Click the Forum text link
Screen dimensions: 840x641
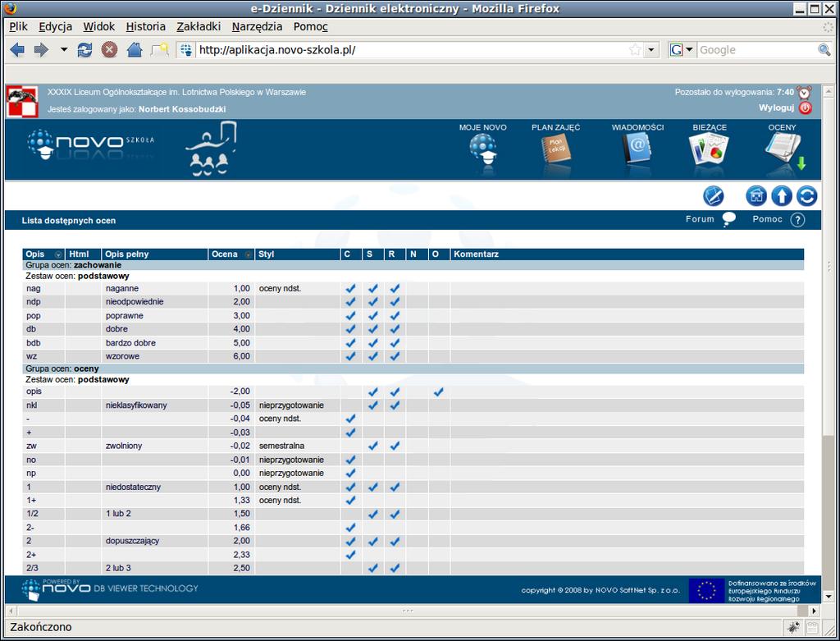(700, 219)
